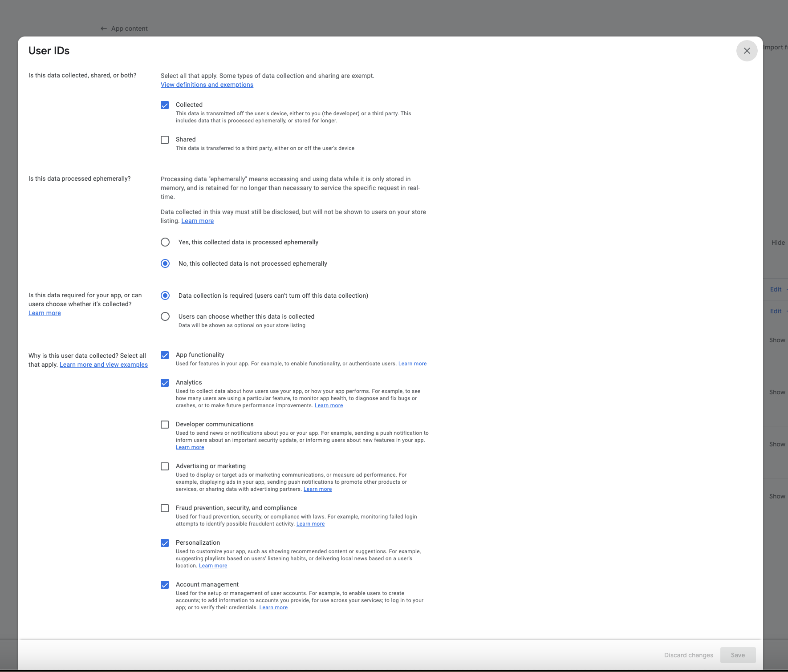Select yes, data is processed ephemerally
The width and height of the screenshot is (788, 672).
point(165,242)
